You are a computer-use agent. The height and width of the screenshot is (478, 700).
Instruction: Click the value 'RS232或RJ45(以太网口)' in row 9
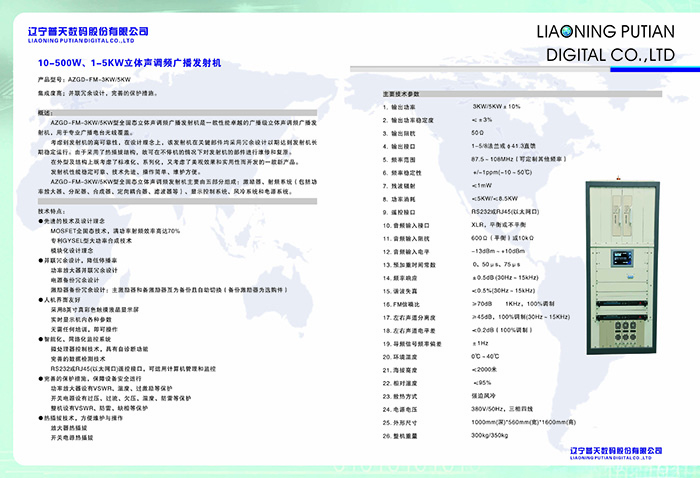pyautogui.click(x=505, y=212)
